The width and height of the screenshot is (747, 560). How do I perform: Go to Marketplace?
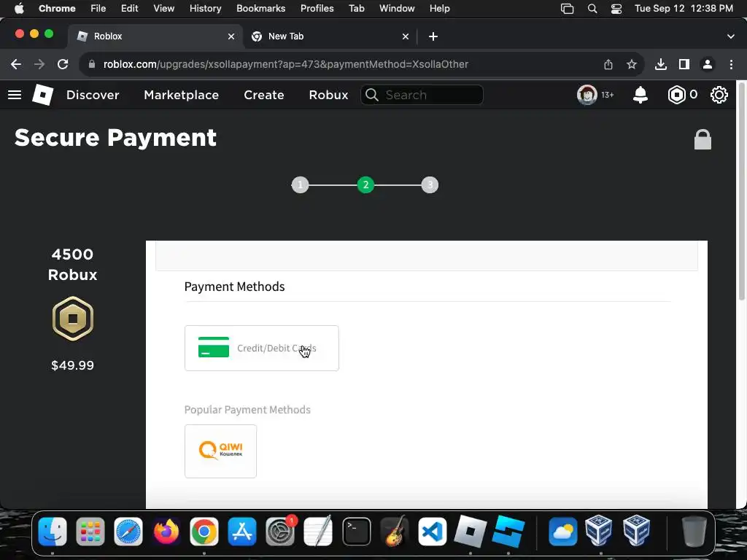pyautogui.click(x=182, y=95)
